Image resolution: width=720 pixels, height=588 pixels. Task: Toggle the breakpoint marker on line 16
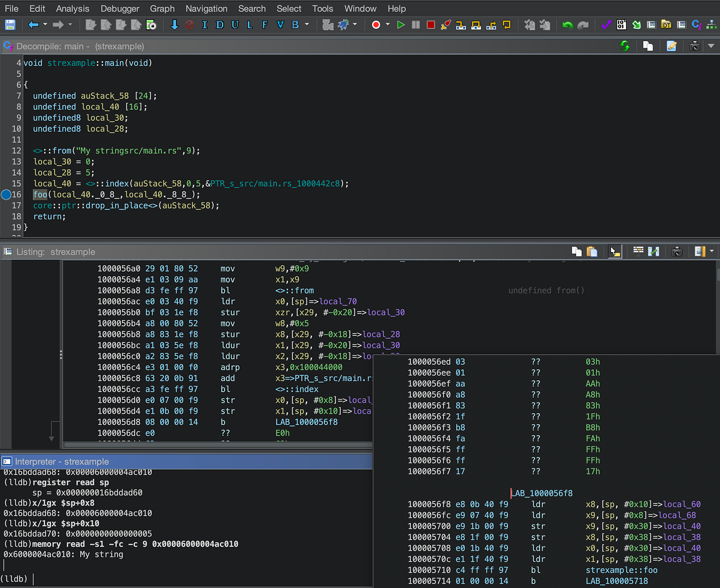coord(6,194)
